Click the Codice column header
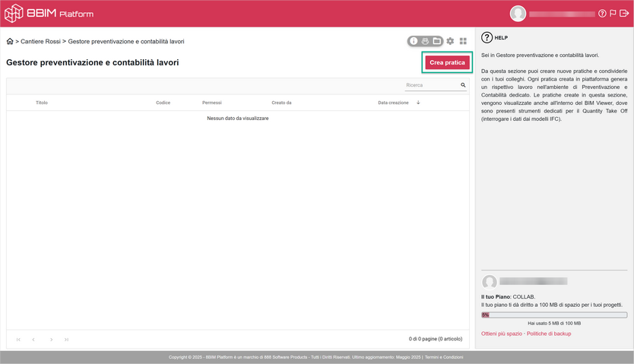 163,102
